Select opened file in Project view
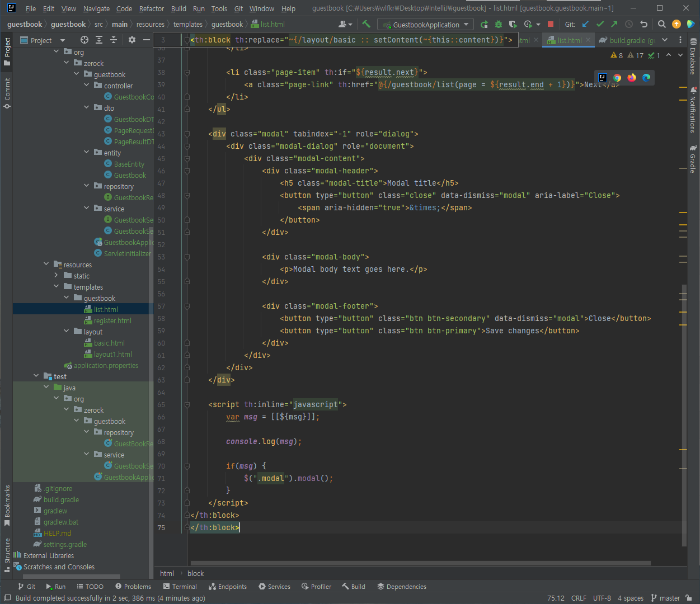 pos(84,40)
